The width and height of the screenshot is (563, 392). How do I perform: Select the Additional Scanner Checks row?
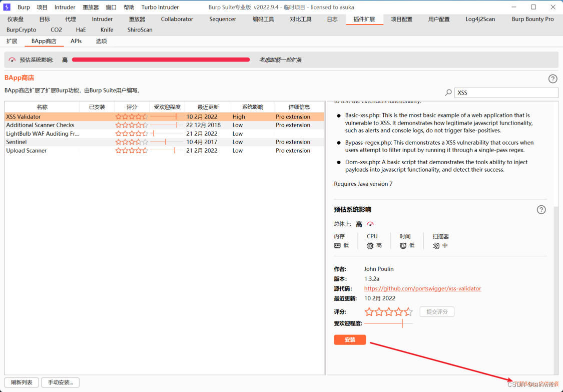click(165, 125)
